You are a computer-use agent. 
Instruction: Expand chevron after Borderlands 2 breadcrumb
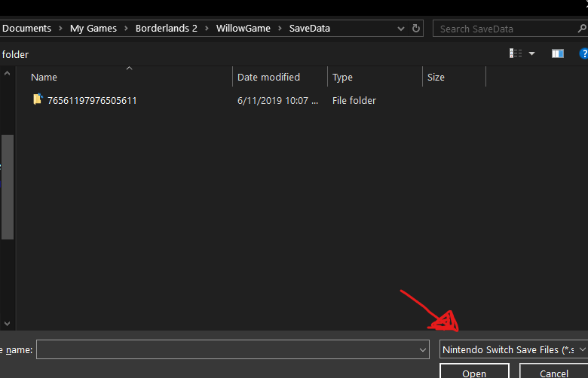(x=207, y=28)
